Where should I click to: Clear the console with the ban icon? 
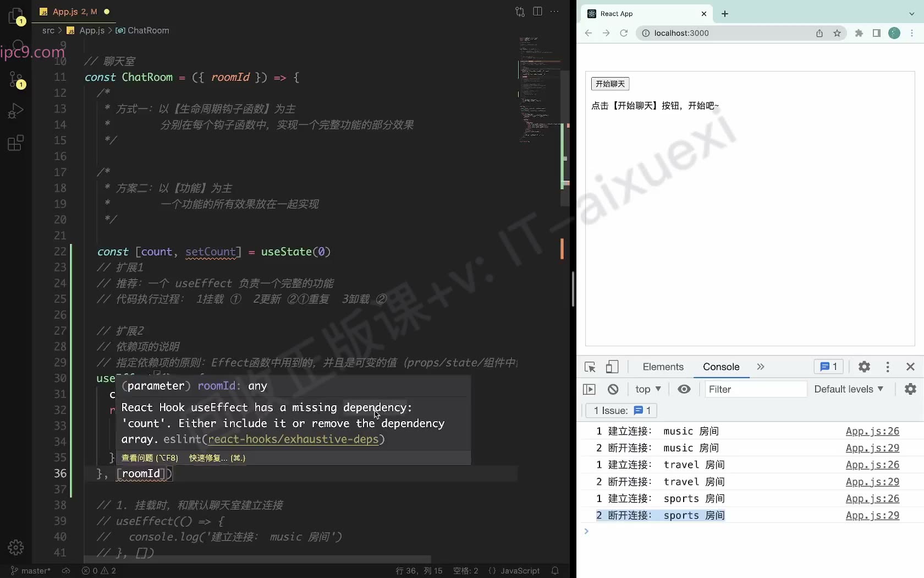[x=613, y=389]
